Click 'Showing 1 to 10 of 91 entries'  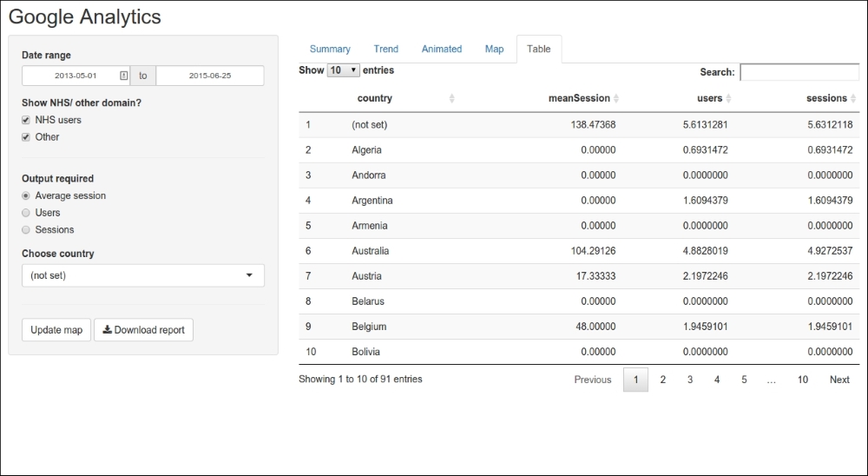[360, 379]
